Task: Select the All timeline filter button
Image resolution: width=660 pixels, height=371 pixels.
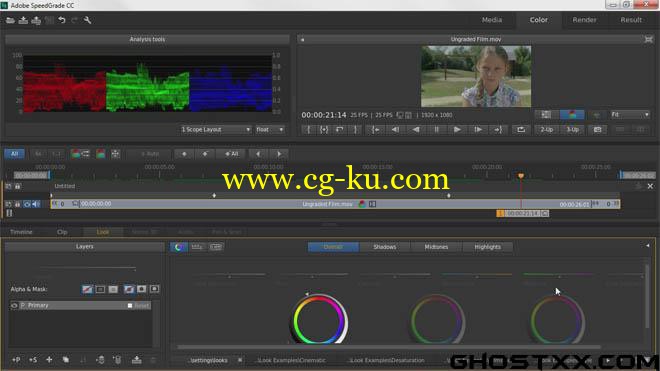Action: [14, 154]
